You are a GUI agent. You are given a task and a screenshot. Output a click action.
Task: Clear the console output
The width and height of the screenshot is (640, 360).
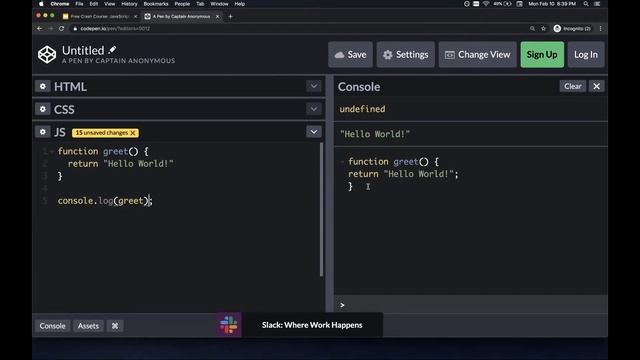(573, 86)
